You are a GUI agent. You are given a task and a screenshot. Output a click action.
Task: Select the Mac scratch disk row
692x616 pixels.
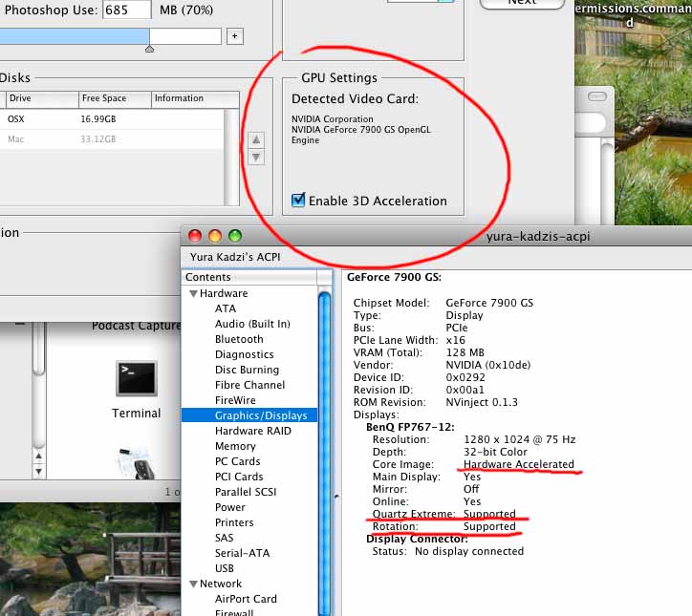tap(113, 139)
